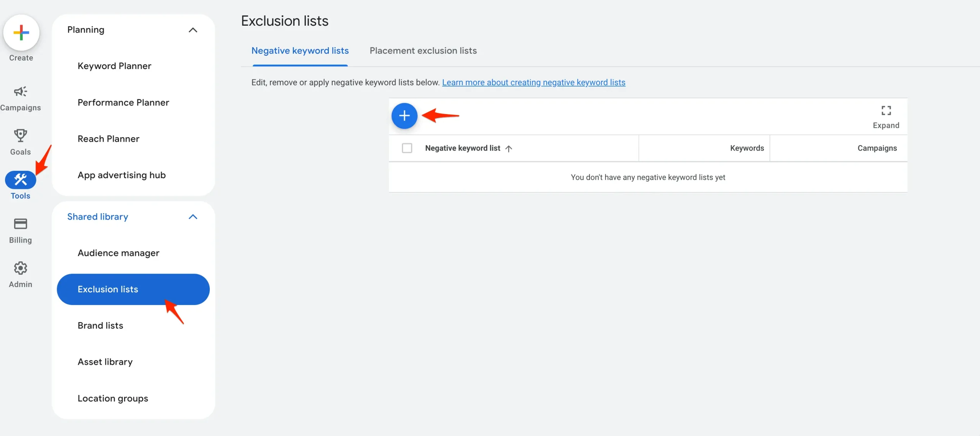The width and height of the screenshot is (980, 436).
Task: Open Asset library
Action: coord(105,362)
